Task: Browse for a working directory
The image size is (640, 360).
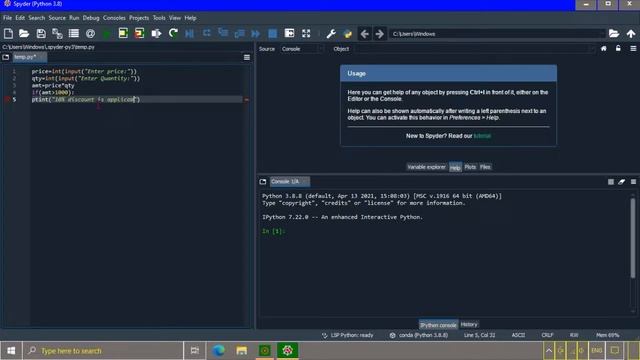Action: (614, 33)
